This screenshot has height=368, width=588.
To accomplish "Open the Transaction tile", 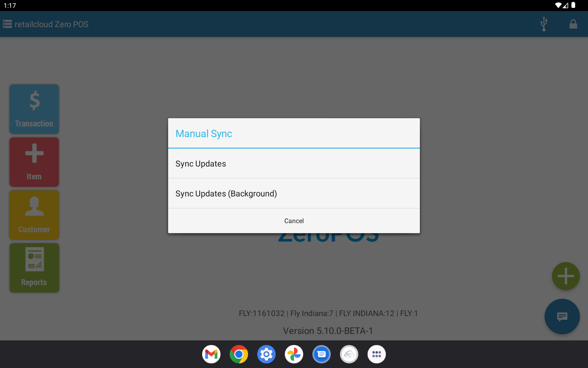I will tap(34, 109).
